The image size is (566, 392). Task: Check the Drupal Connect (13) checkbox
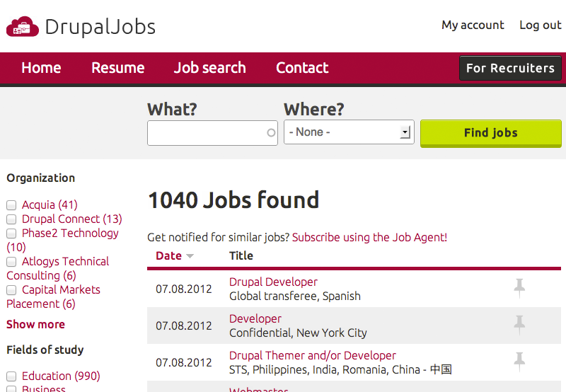pos(11,219)
